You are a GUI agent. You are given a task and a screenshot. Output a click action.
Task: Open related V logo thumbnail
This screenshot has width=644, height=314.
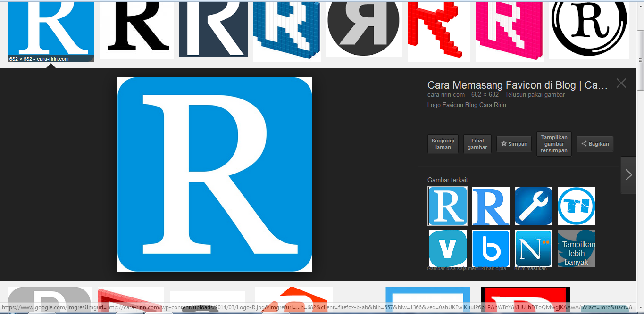click(448, 248)
